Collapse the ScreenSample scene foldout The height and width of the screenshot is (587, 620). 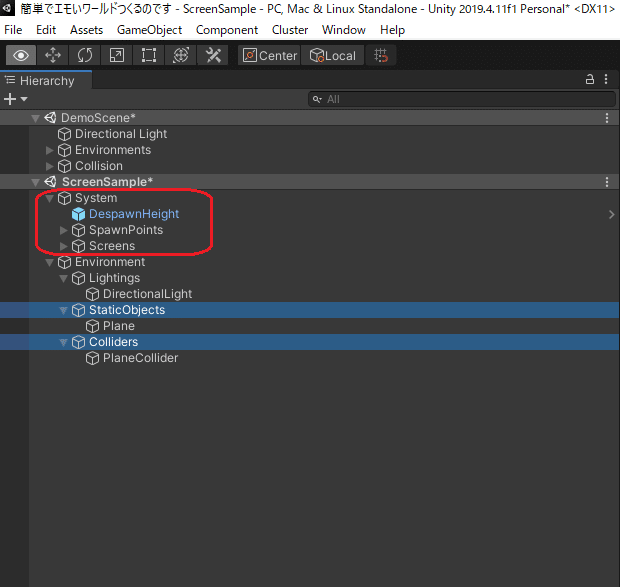[36, 182]
